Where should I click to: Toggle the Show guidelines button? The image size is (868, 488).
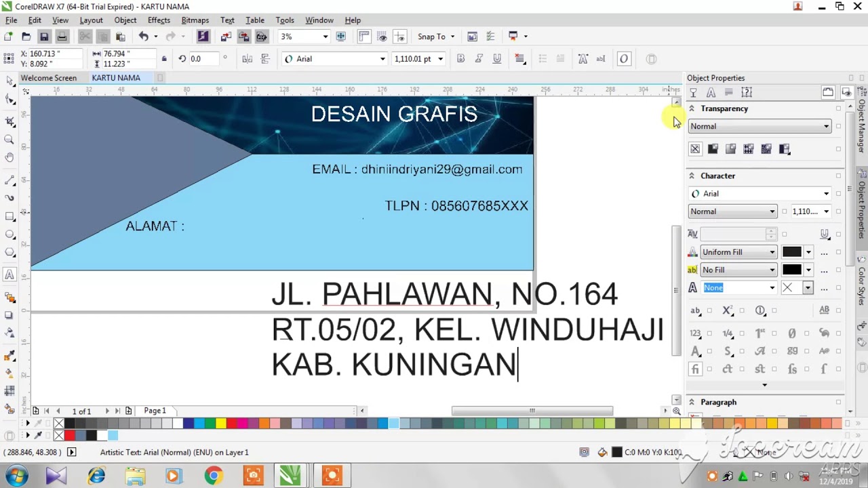point(399,37)
